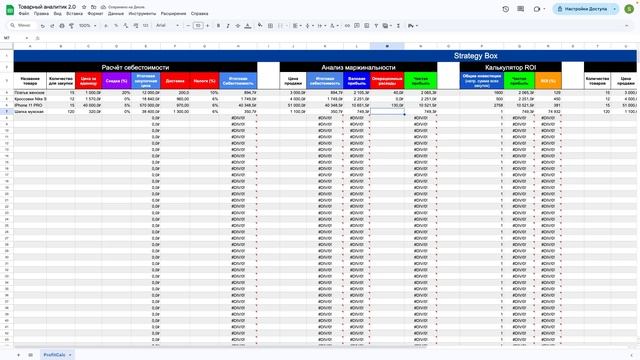Click decrease decimal places icon

coord(126,26)
